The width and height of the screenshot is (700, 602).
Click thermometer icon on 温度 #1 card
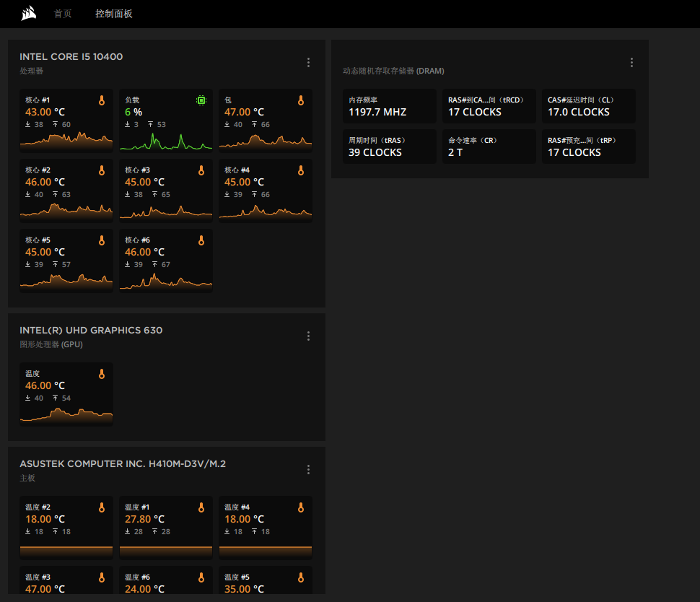201,507
